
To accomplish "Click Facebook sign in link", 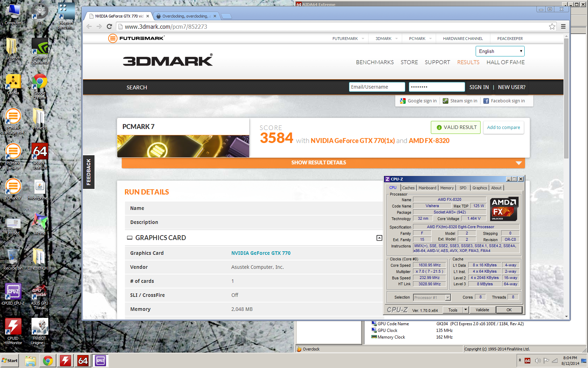I will pos(504,101).
